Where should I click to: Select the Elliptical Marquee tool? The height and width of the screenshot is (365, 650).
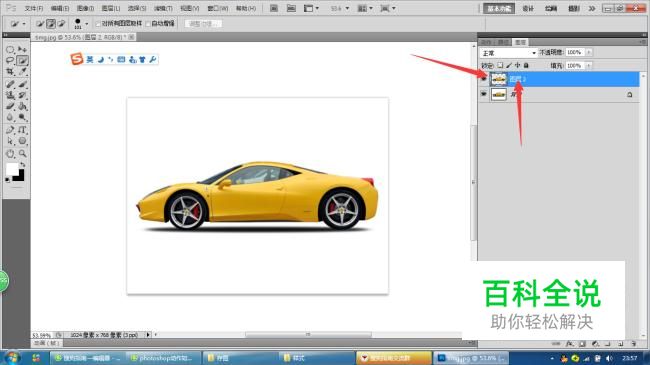pos(10,50)
